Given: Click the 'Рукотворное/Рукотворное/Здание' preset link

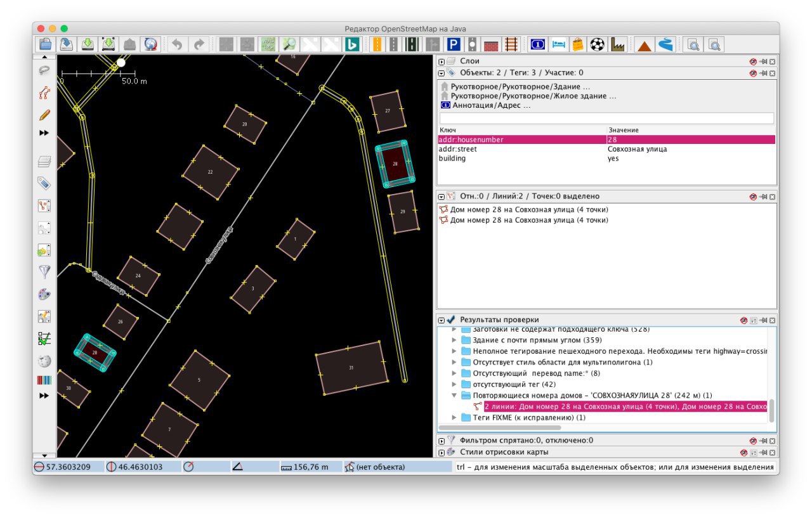Looking at the screenshot, I should (x=520, y=87).
